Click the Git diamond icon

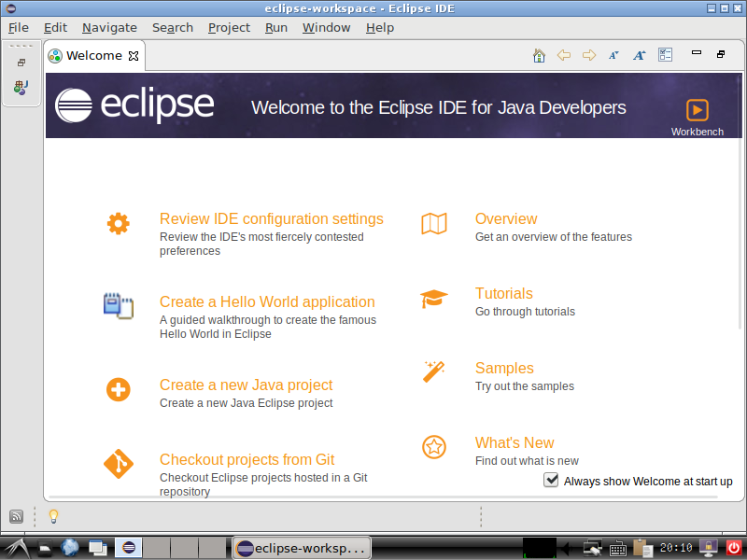(x=119, y=464)
